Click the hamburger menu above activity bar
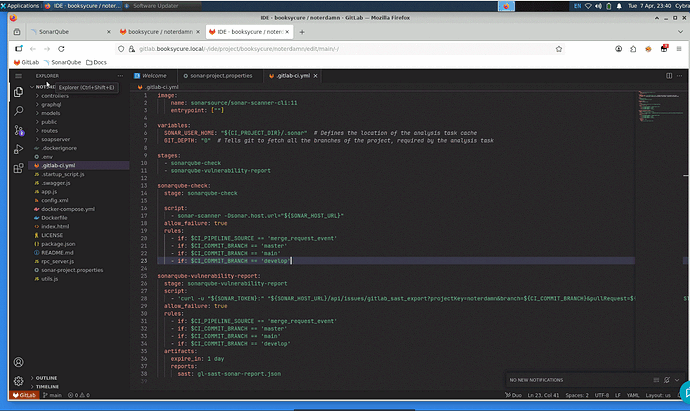 18,75
